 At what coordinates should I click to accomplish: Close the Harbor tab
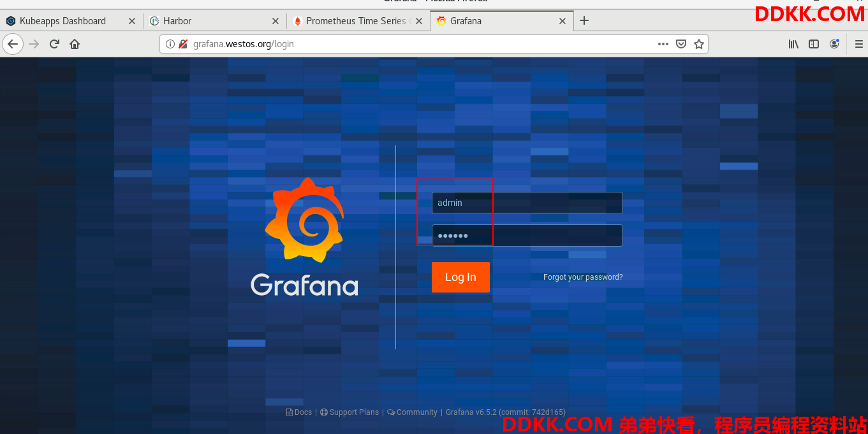pyautogui.click(x=276, y=21)
